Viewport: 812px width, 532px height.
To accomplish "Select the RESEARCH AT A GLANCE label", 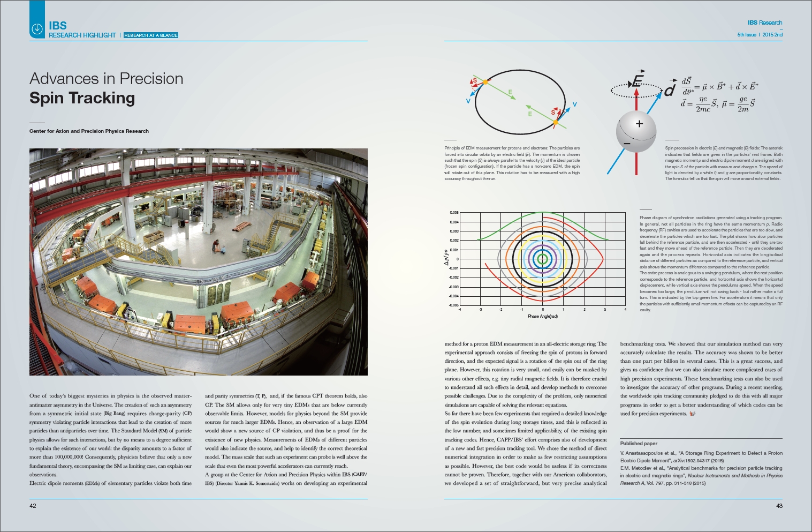I will coord(151,35).
